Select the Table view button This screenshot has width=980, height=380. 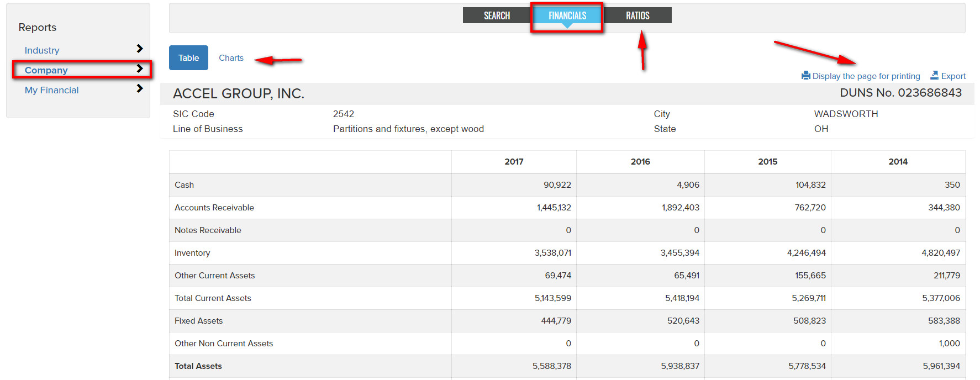click(x=188, y=58)
